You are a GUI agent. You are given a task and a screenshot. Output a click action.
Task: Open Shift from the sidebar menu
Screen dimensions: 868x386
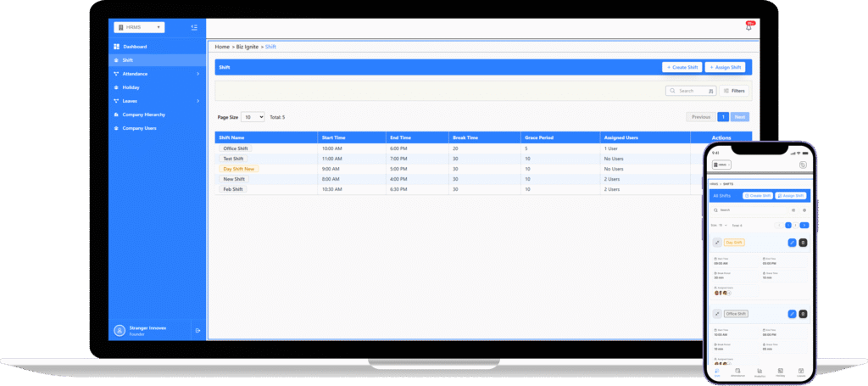pyautogui.click(x=127, y=60)
